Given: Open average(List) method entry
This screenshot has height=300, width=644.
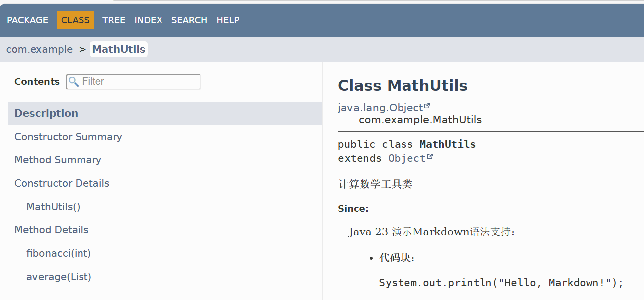Looking at the screenshot, I should point(59,277).
